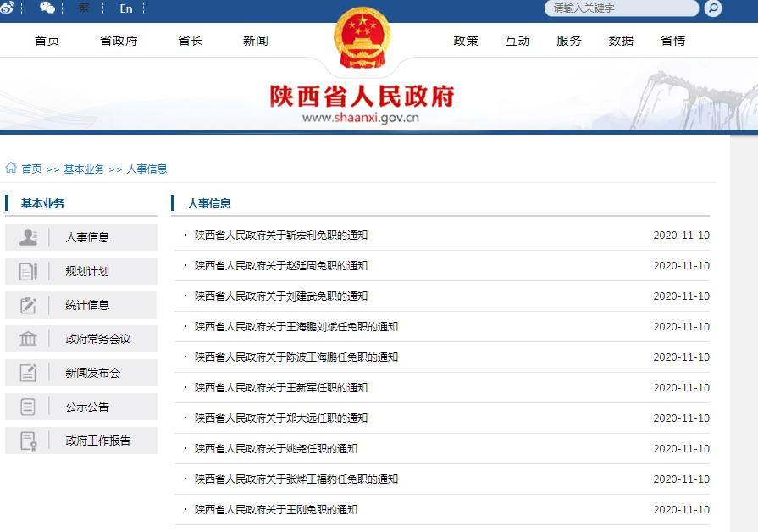Open notice about 刘建武免职

tap(281, 296)
